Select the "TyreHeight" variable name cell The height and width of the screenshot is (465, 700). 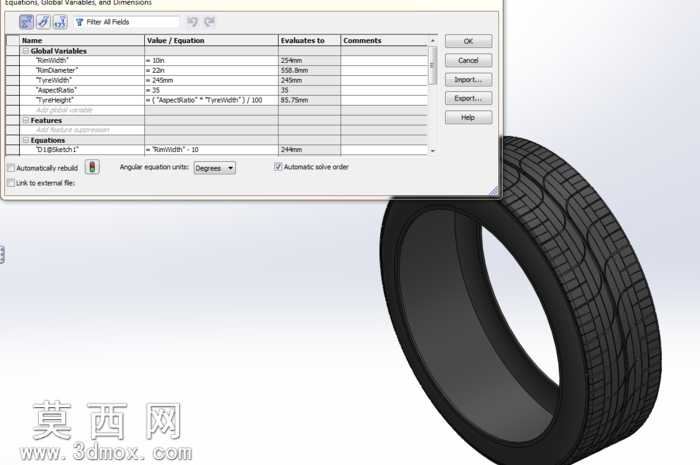click(82, 100)
